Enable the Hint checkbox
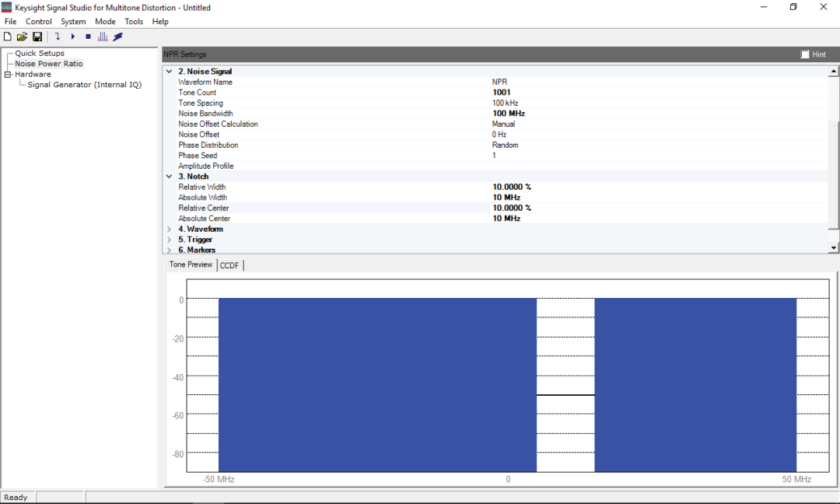 point(805,54)
